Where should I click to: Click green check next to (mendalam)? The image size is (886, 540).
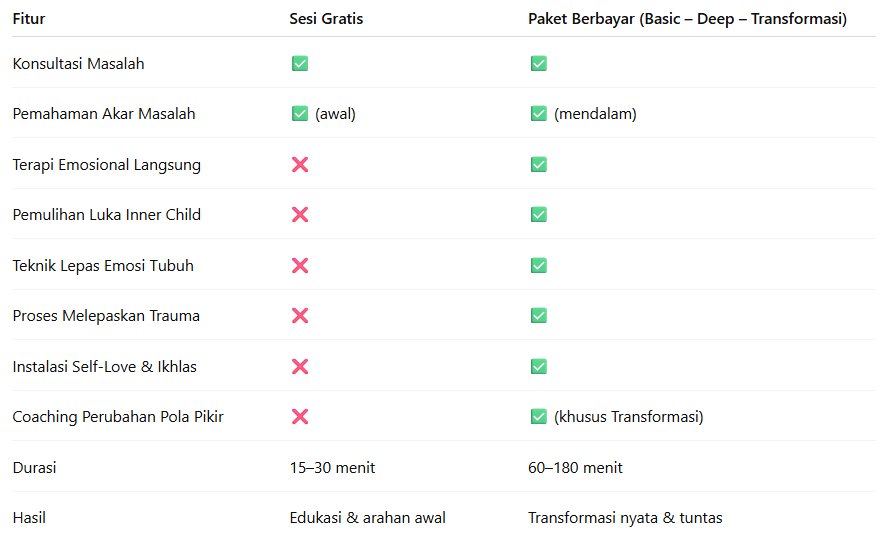click(538, 114)
